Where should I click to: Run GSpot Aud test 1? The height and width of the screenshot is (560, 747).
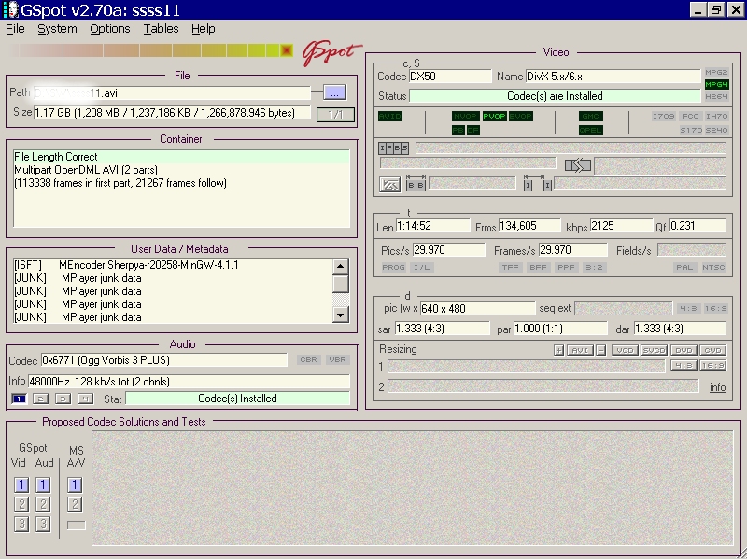[x=43, y=484]
